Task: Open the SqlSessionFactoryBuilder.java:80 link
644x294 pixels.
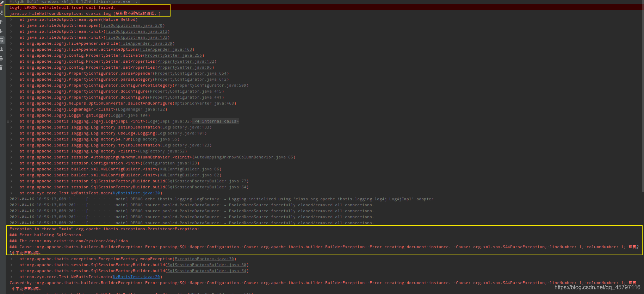Action: point(207,265)
